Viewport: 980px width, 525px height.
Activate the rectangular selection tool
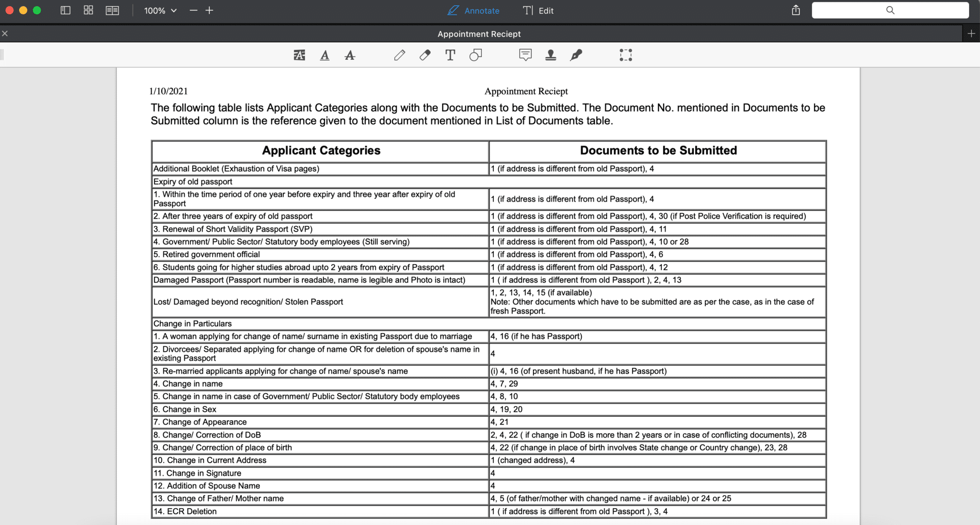625,55
